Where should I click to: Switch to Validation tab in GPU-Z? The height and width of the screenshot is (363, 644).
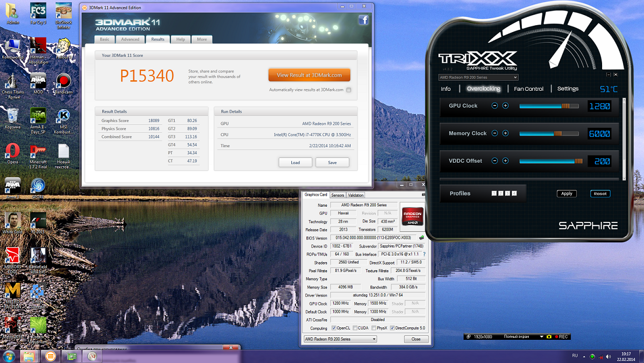[355, 195]
